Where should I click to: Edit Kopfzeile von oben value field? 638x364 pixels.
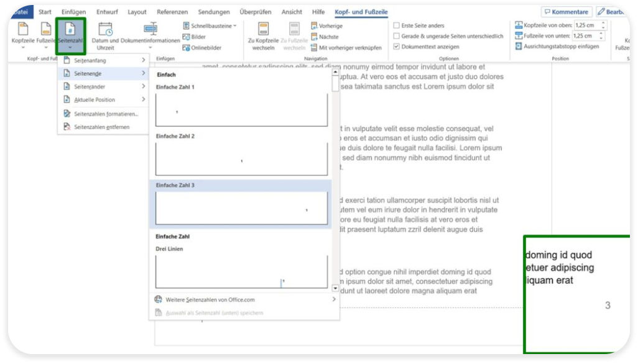(x=586, y=25)
